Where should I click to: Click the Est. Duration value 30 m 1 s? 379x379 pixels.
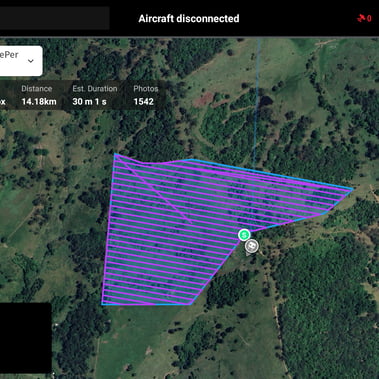coord(89,102)
